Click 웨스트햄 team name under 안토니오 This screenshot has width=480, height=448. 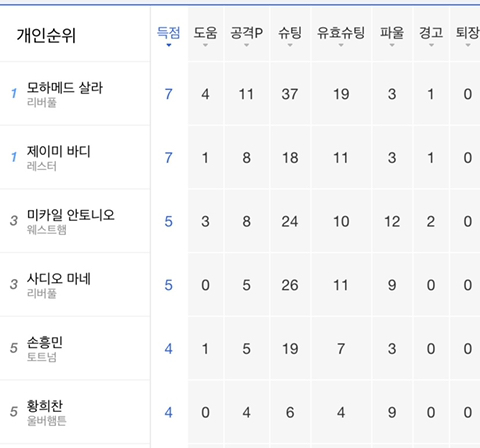[x=47, y=230]
